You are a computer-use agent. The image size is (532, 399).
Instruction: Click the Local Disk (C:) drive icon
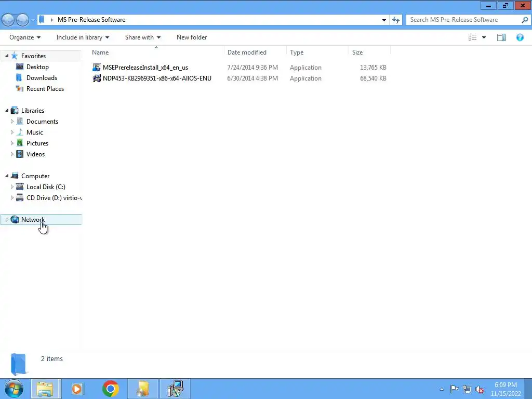[20, 187]
